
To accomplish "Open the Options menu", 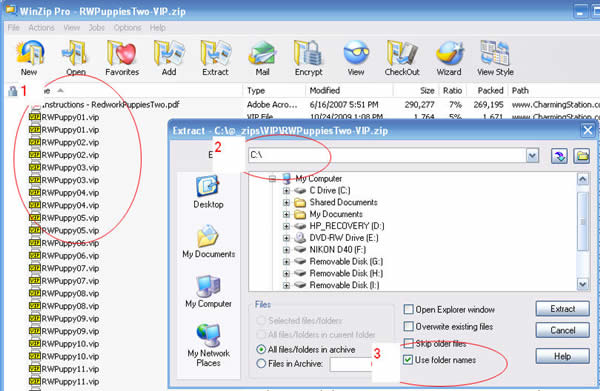I will click(x=127, y=28).
